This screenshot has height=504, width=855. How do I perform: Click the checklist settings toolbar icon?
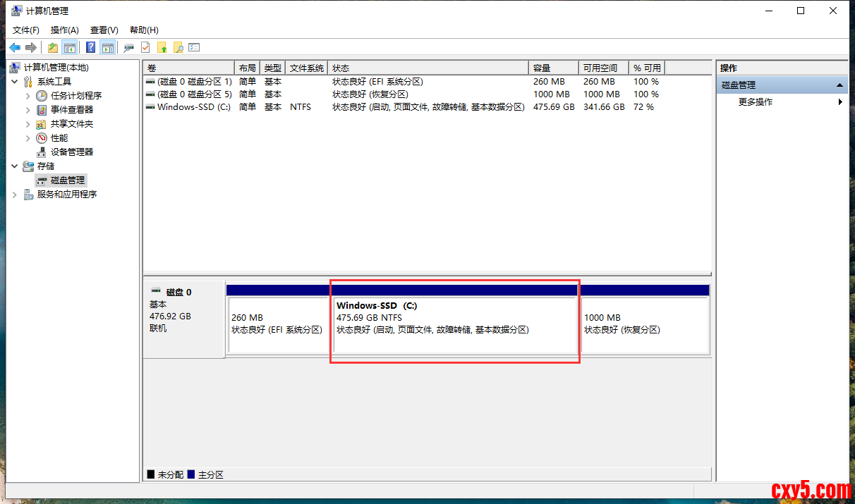point(194,48)
